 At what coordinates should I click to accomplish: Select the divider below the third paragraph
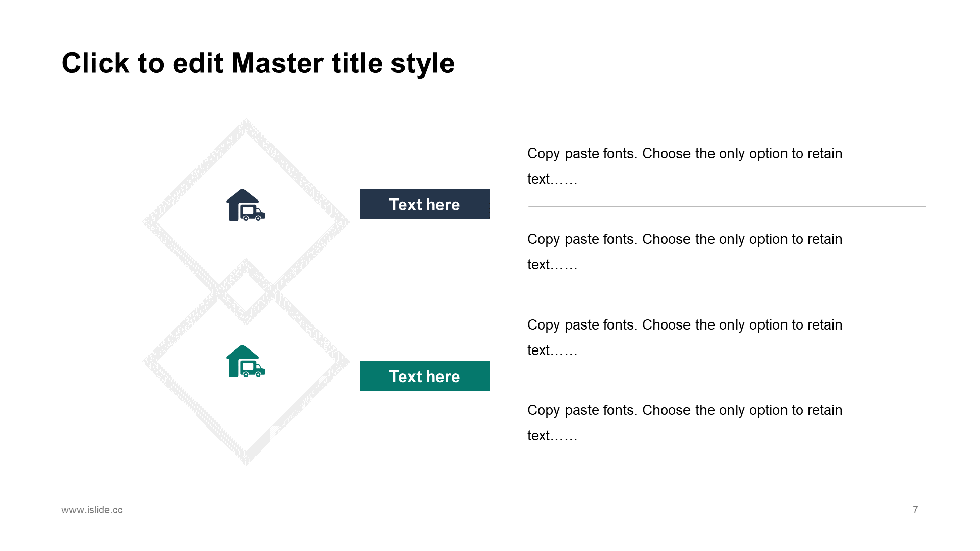[x=727, y=378]
